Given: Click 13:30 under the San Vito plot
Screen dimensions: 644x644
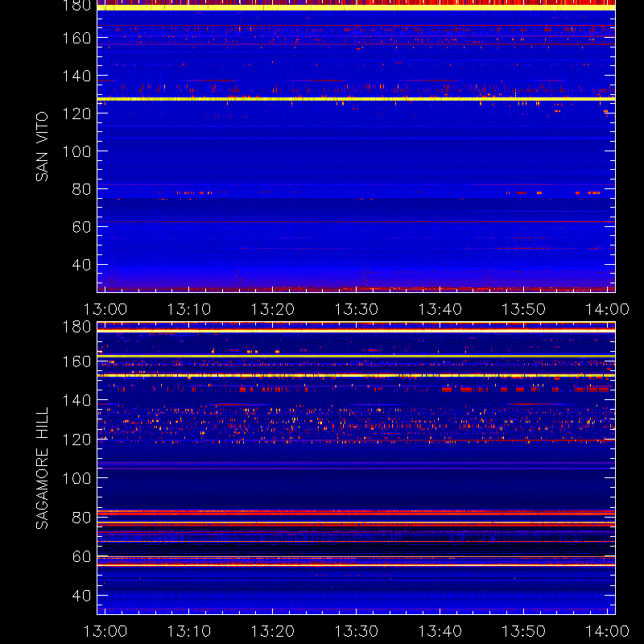Looking at the screenshot, I should pyautogui.click(x=357, y=309).
